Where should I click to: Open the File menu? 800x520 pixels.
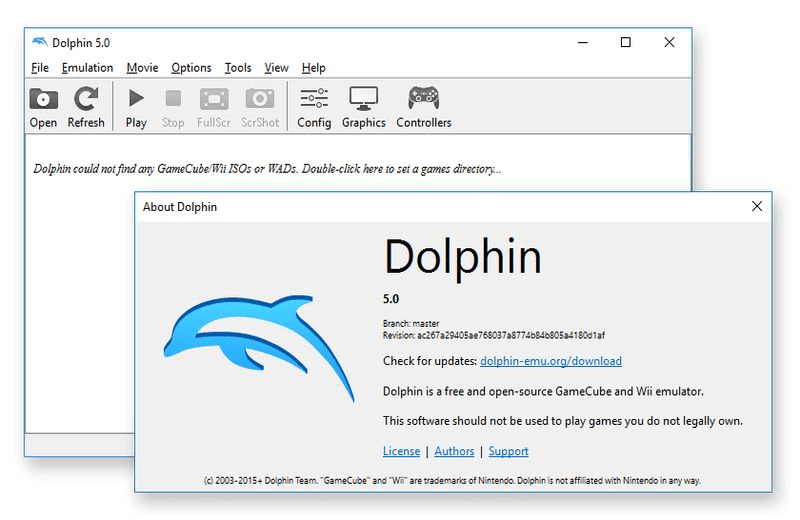pos(40,67)
